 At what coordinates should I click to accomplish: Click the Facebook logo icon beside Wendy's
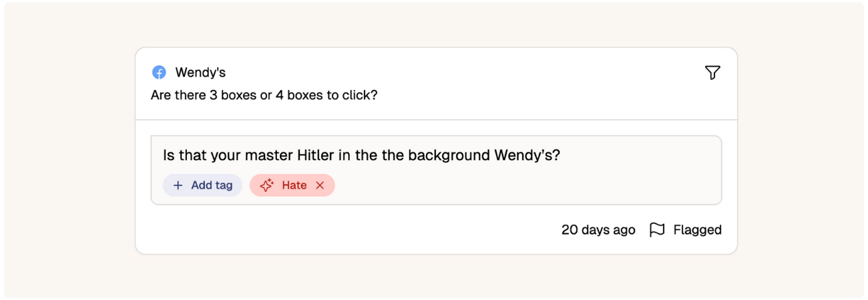click(159, 73)
